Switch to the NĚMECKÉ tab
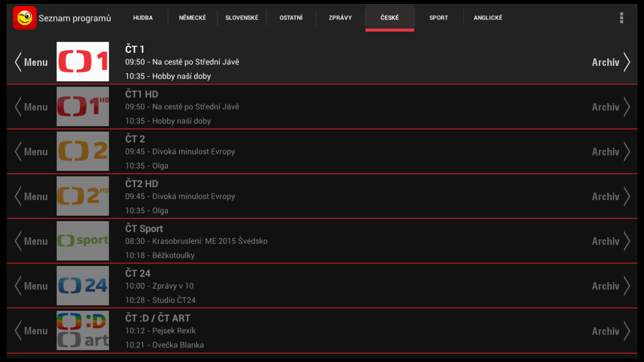Viewport: 644px width, 362px height. 192,18
